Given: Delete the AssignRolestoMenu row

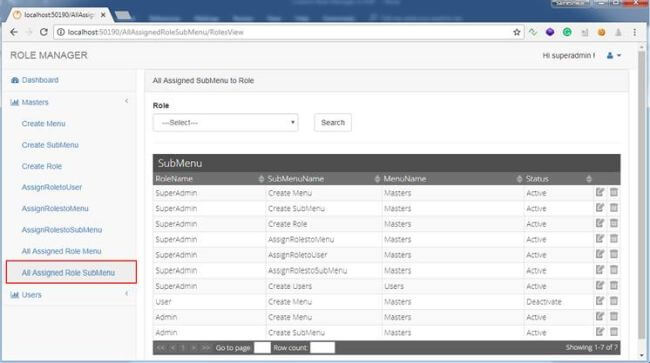Looking at the screenshot, I should point(614,239).
